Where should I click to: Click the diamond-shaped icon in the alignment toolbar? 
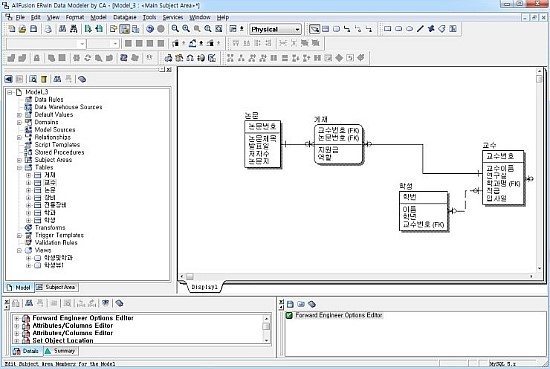[339, 58]
